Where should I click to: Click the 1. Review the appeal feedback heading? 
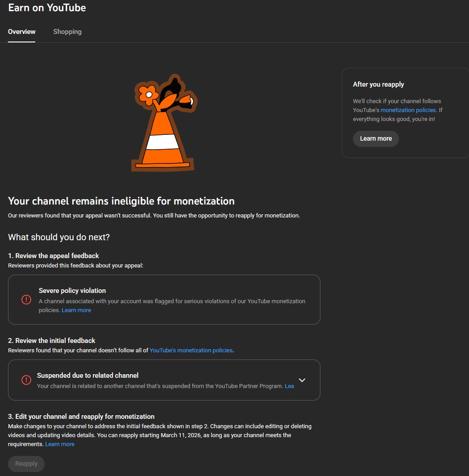pos(54,255)
